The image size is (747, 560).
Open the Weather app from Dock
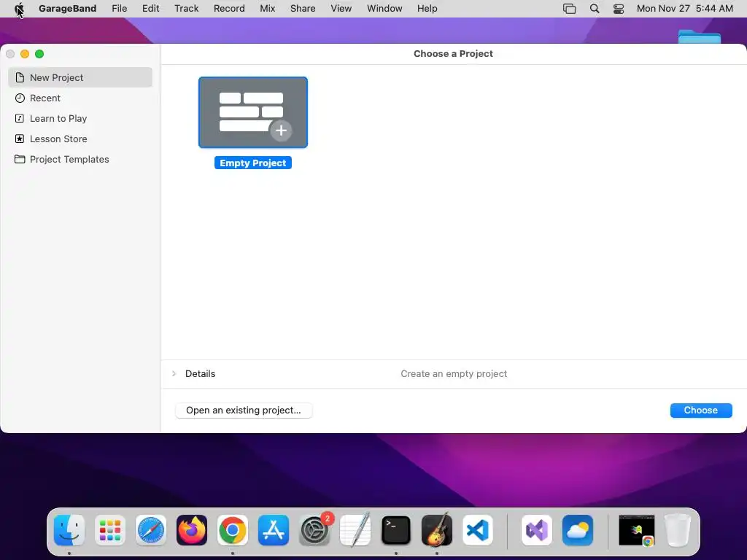click(578, 530)
